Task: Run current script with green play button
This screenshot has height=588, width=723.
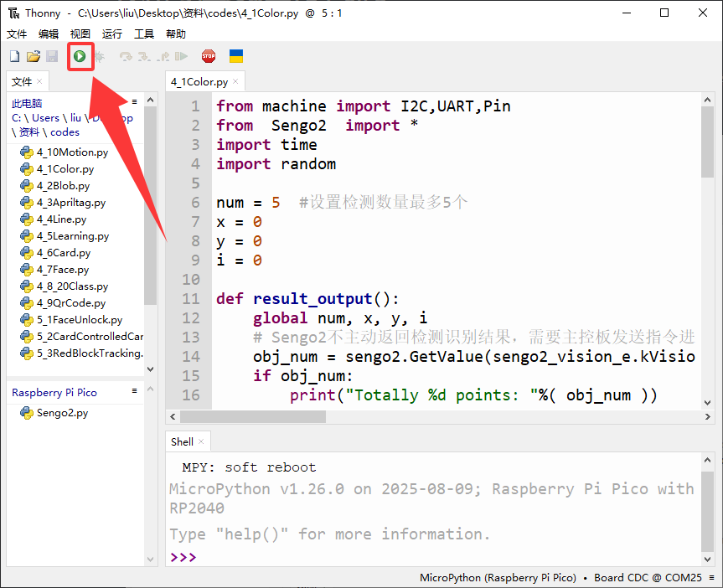Action: (80, 56)
